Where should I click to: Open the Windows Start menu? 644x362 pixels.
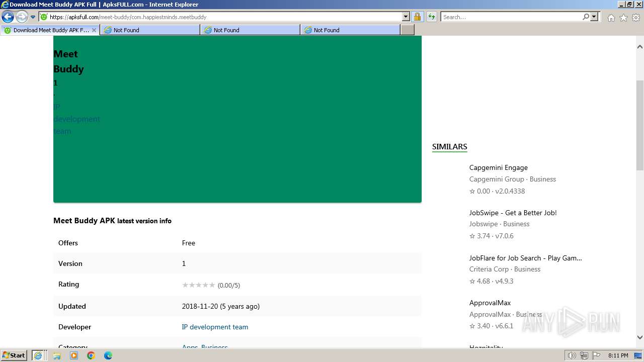point(14,355)
